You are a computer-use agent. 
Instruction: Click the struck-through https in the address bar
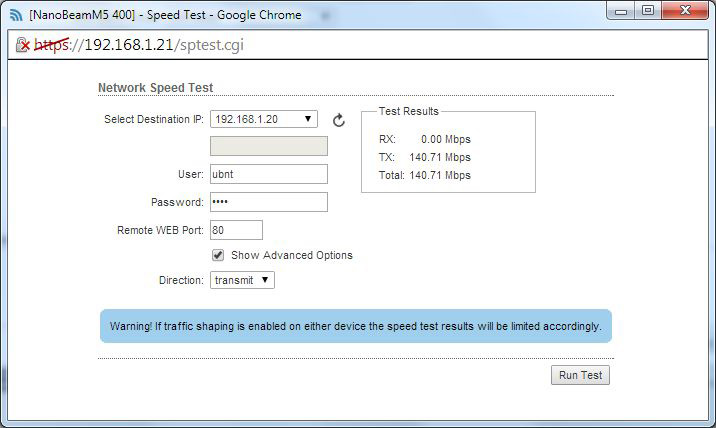pyautogui.click(x=52, y=45)
